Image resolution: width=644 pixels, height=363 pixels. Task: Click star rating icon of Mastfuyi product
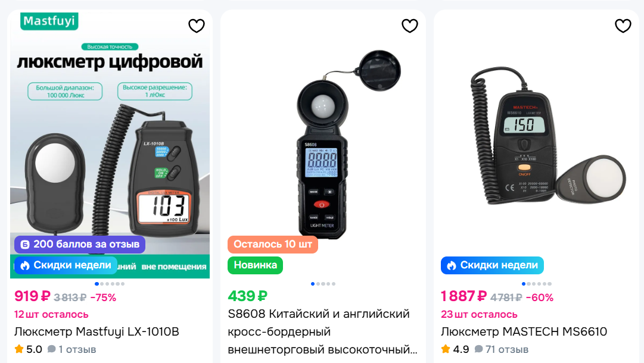pos(19,349)
